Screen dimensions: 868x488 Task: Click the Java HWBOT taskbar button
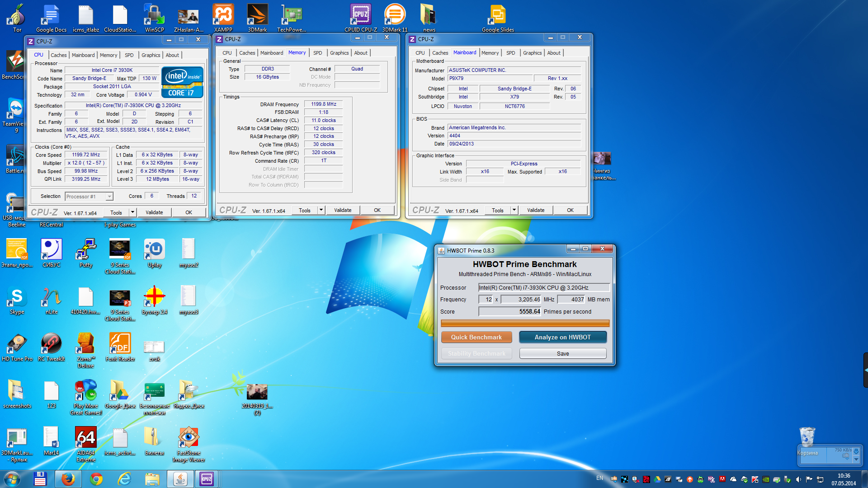tap(180, 479)
